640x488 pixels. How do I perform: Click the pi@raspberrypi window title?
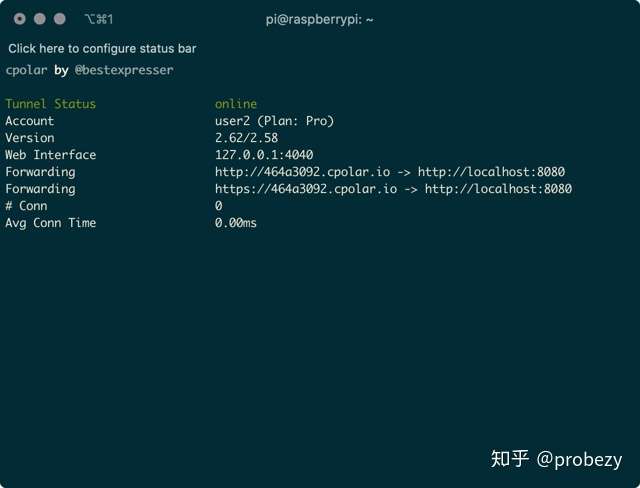point(319,19)
